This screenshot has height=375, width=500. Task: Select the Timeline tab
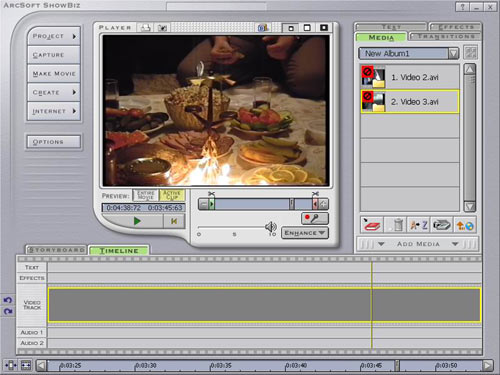tap(119, 251)
